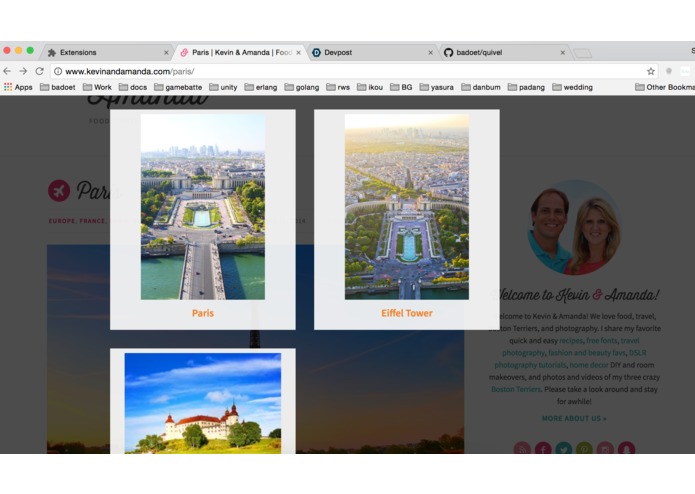Image resolution: width=695 pixels, height=494 pixels.
Task: Open the unity bookmarks folder
Action: (x=223, y=87)
